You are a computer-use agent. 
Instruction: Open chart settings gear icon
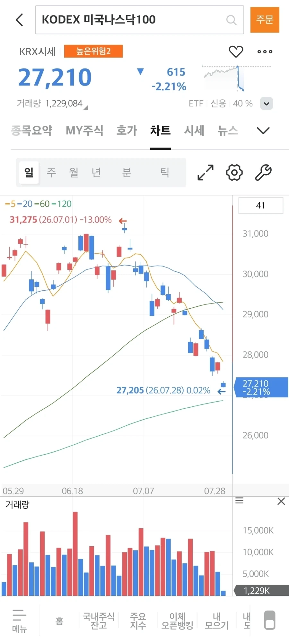tap(234, 173)
